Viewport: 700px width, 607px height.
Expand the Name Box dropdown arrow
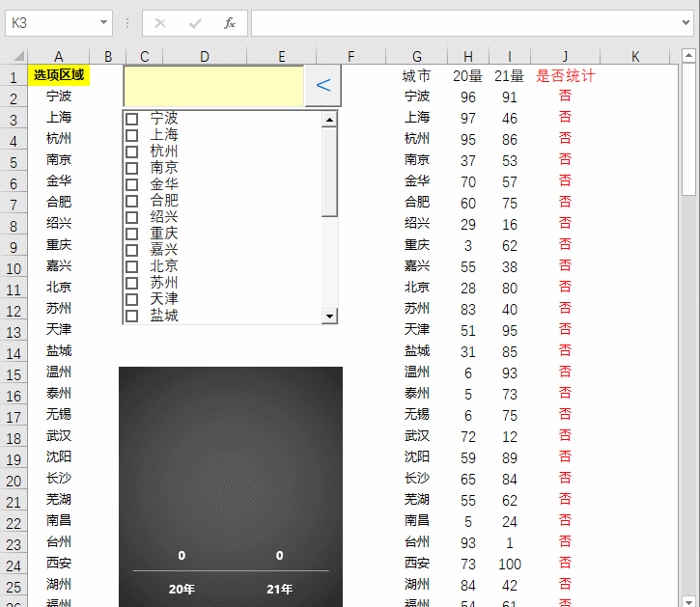click(x=103, y=22)
